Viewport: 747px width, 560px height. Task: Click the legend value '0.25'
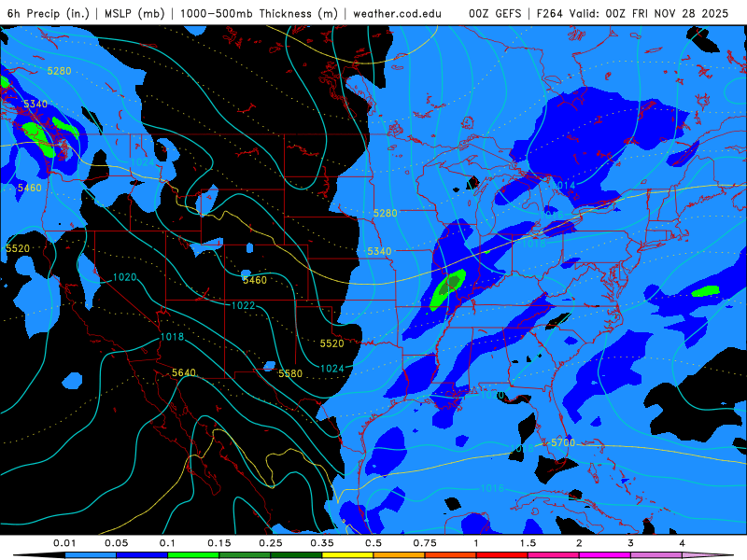pos(271,543)
